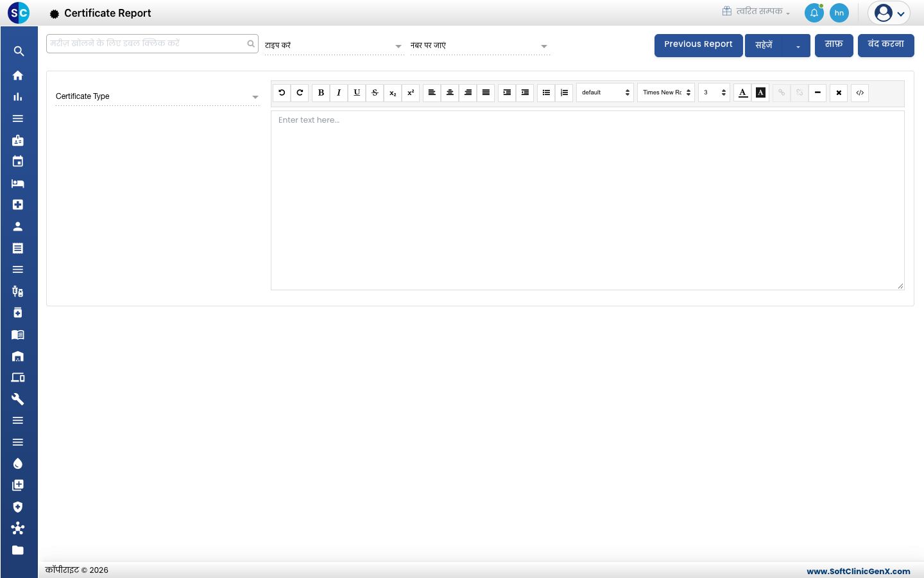924x578 pixels.
Task: Toggle strikethrough formatting
Action: (375, 92)
